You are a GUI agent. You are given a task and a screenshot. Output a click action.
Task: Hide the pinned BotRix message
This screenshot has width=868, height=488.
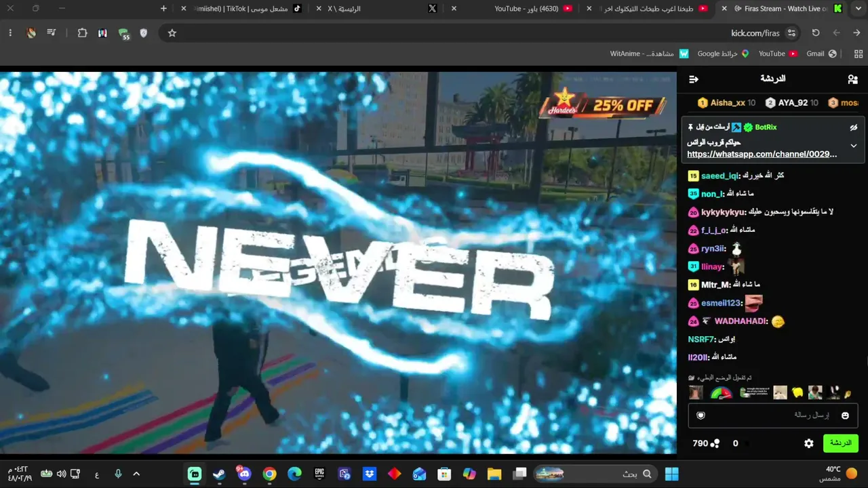[x=854, y=127]
